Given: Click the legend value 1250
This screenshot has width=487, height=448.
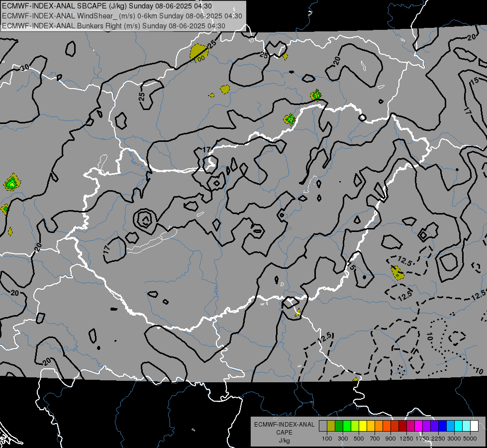Looking at the screenshot, I should click(x=406, y=439).
